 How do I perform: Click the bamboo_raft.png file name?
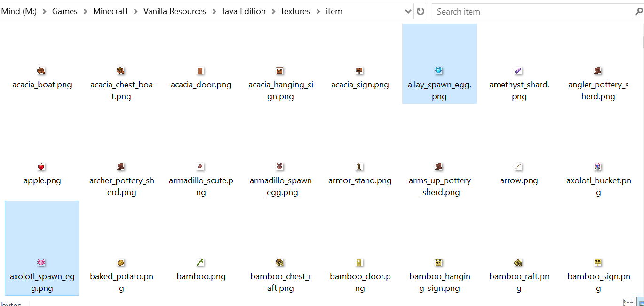(519, 282)
